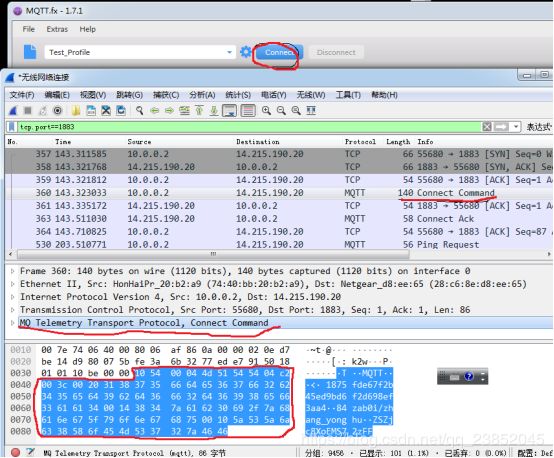
Task: Click the Connect button in MQTT.fx
Action: [x=279, y=52]
